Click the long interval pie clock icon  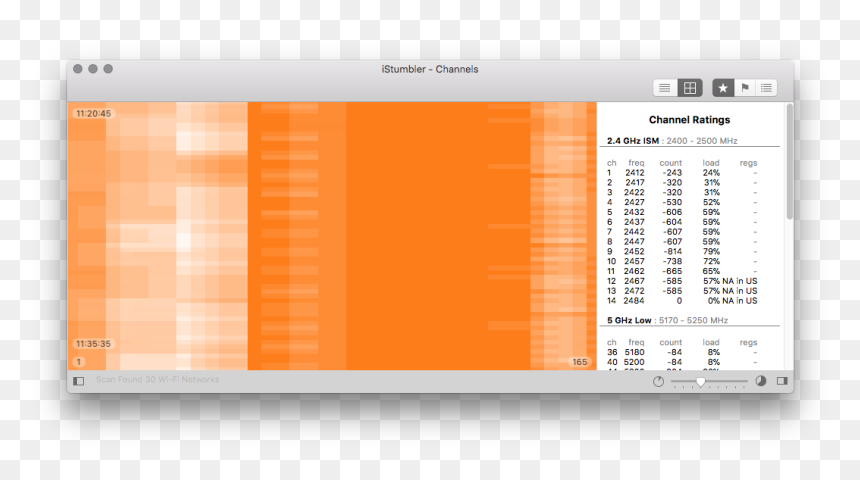tap(761, 381)
